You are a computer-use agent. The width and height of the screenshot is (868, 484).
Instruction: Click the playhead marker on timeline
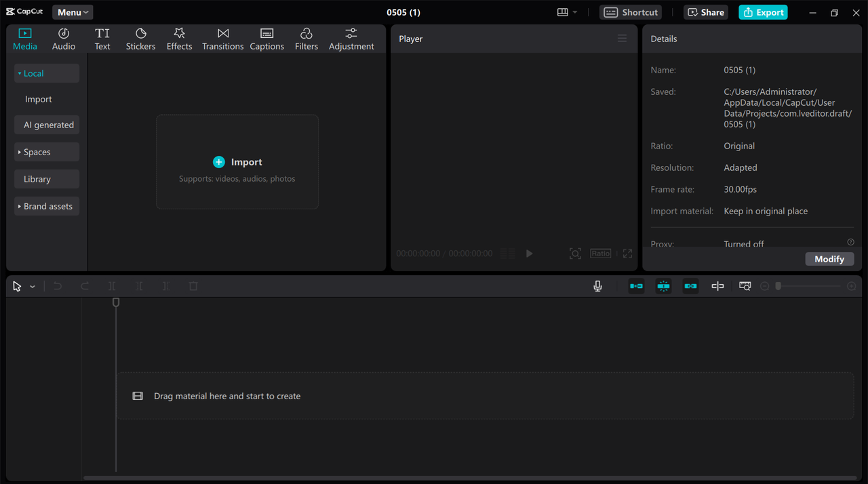[116, 302]
